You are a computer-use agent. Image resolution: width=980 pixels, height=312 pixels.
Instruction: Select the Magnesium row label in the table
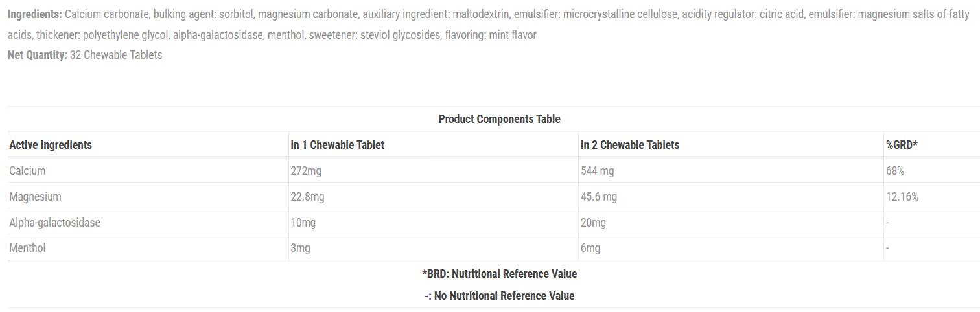[35, 197]
